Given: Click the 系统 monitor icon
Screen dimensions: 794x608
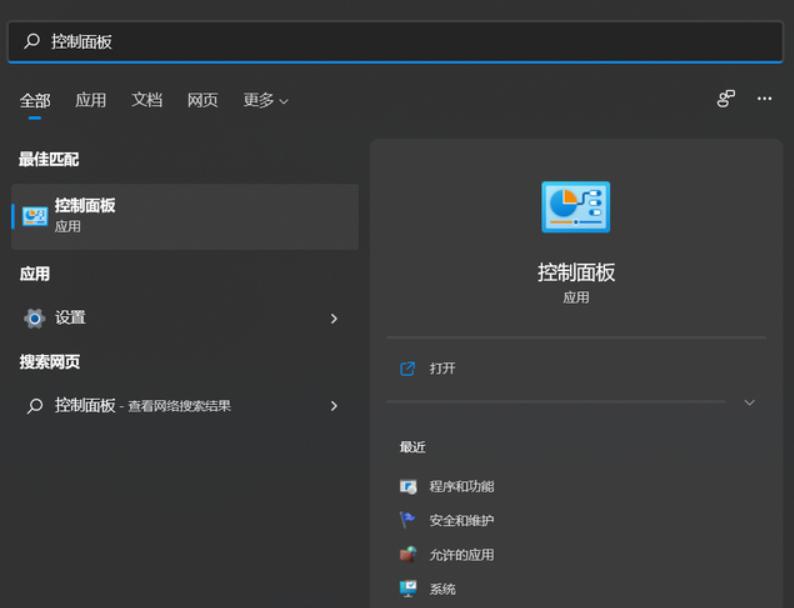Looking at the screenshot, I should [408, 589].
